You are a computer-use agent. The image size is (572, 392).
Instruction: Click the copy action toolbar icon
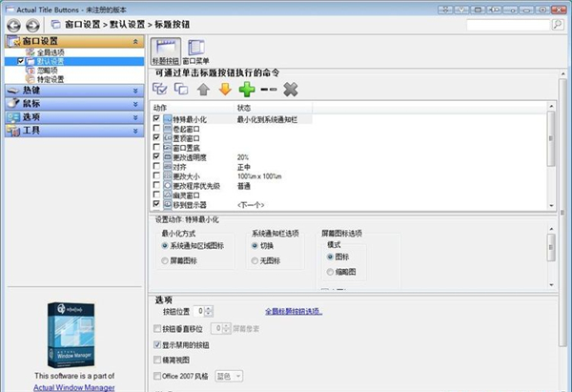click(181, 90)
